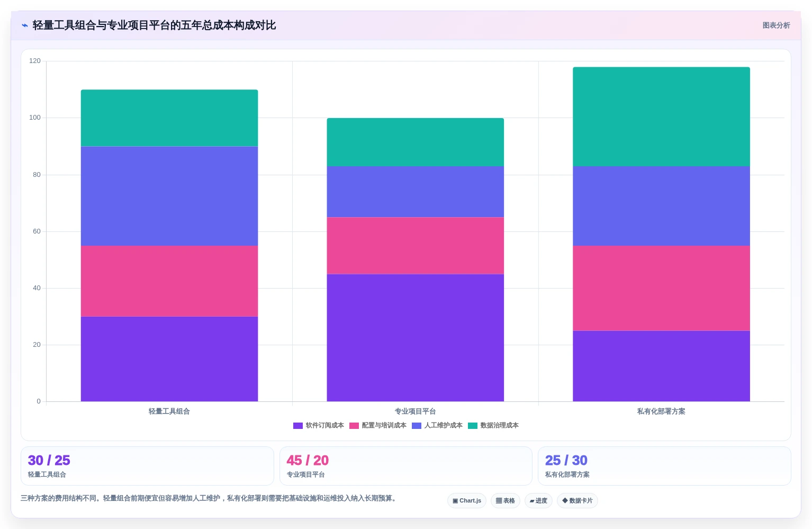Click purple 软件订阅 segment of 轻量工具组合 bar

click(x=169, y=359)
